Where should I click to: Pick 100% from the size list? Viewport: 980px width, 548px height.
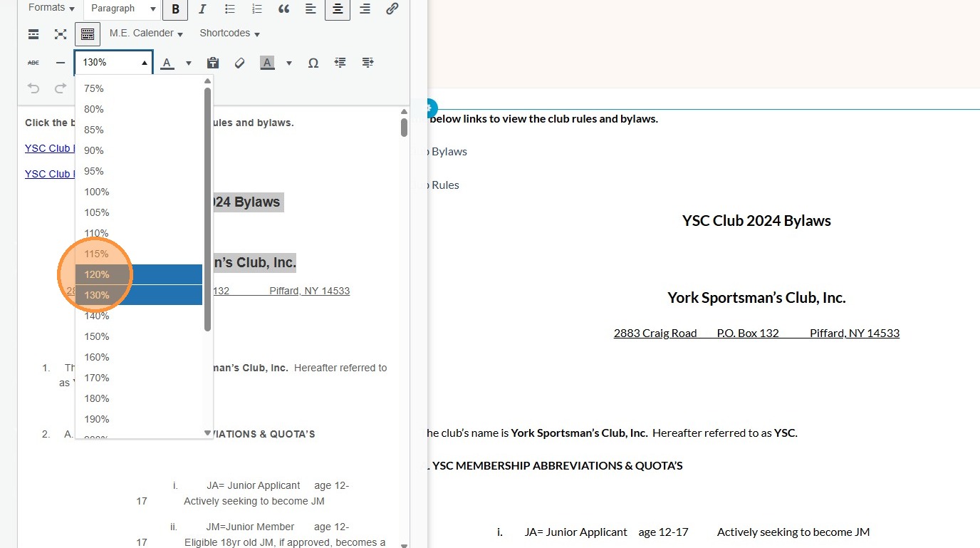pos(139,192)
